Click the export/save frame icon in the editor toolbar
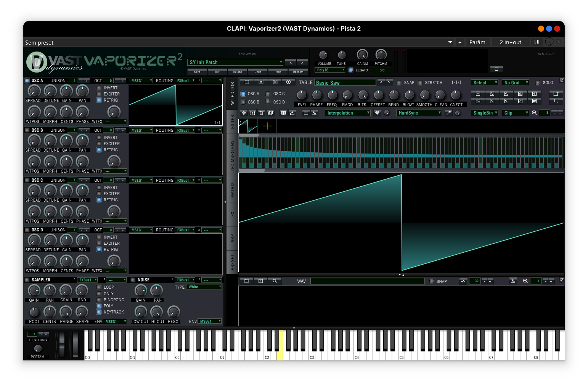This screenshot has height=386, width=588. pos(292,113)
